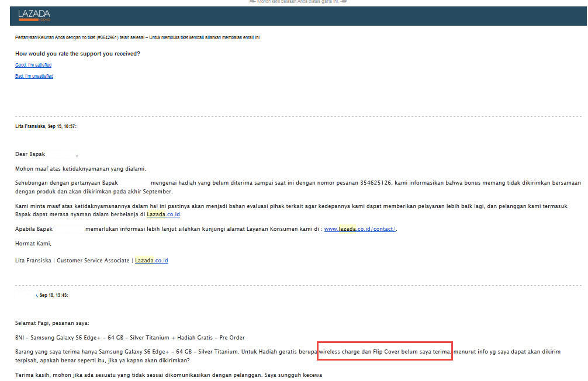Click the "Bad, I'm unsatisfied" link
Image resolution: width=588 pixels, height=381 pixels.
34,77
